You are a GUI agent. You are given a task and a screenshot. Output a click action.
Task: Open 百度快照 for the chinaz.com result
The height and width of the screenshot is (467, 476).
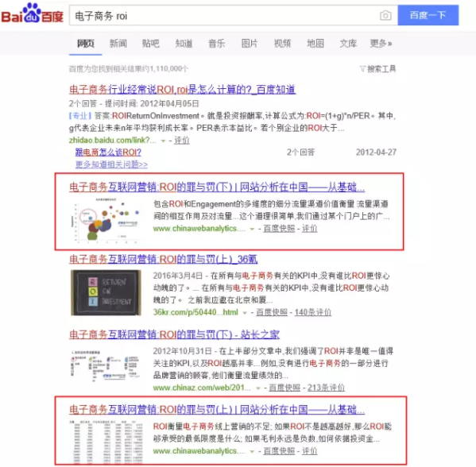coord(284,388)
